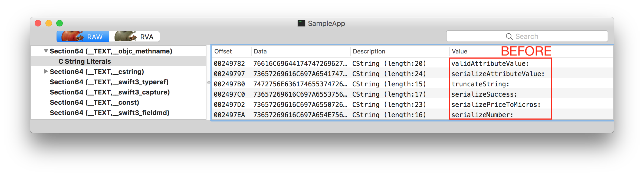Click the search magnifier icon
Image resolution: width=644 pixels, height=176 pixels.
coord(509,36)
